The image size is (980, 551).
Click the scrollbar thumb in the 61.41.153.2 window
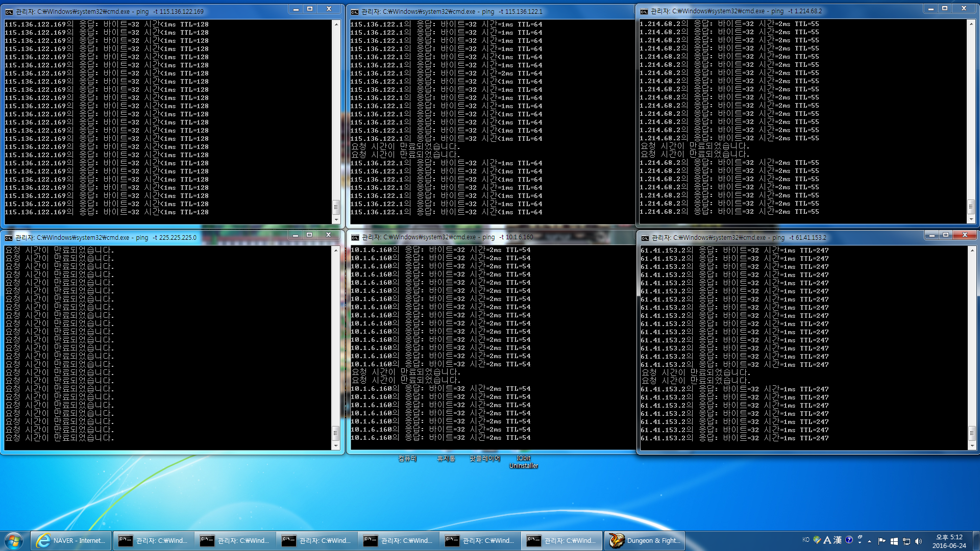(x=971, y=434)
